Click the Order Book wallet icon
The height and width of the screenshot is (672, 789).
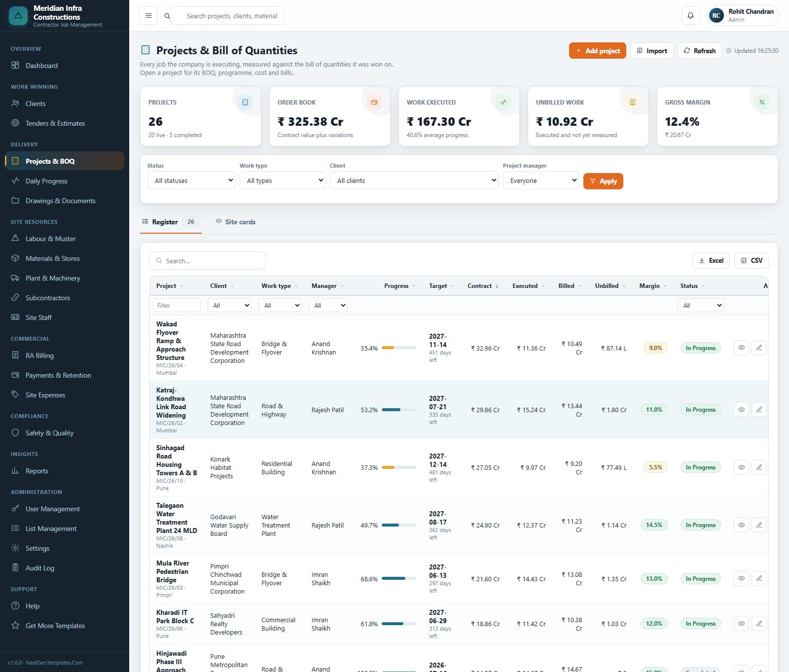pyautogui.click(x=374, y=102)
